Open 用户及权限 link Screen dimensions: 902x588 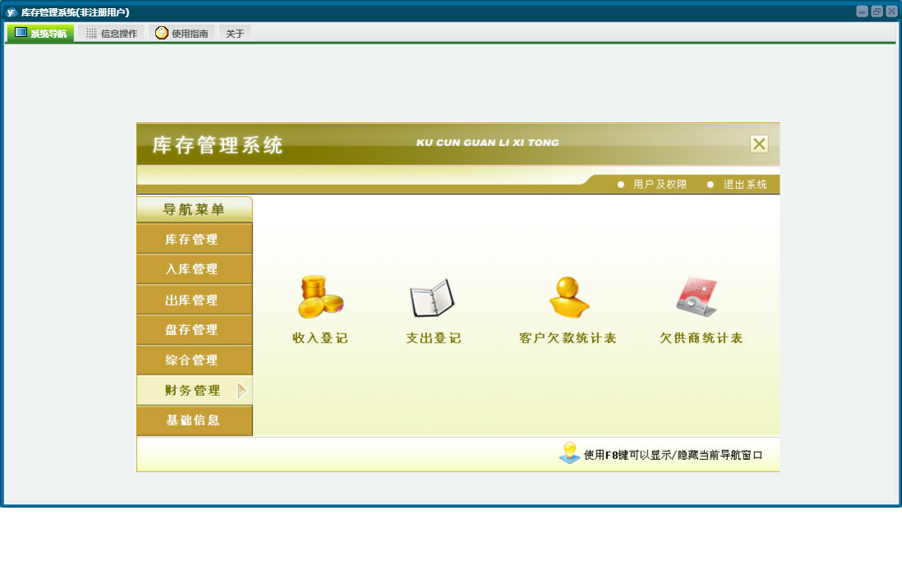coord(660,184)
